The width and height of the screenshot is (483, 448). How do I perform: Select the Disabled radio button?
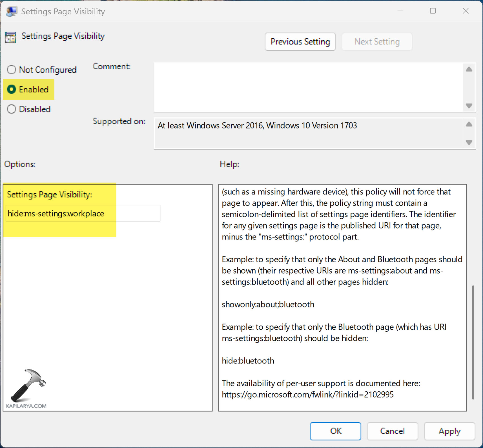pos(12,109)
